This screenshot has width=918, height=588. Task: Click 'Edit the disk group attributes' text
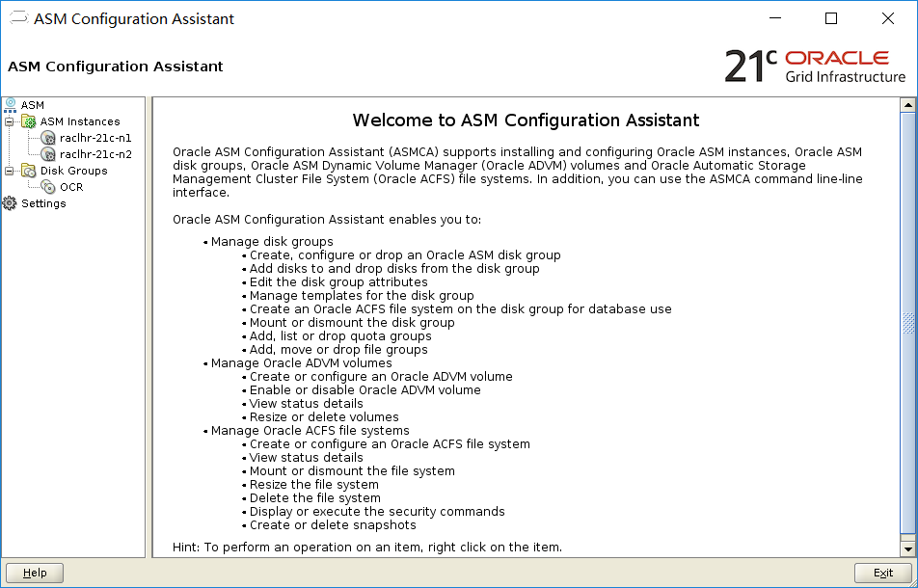(338, 282)
